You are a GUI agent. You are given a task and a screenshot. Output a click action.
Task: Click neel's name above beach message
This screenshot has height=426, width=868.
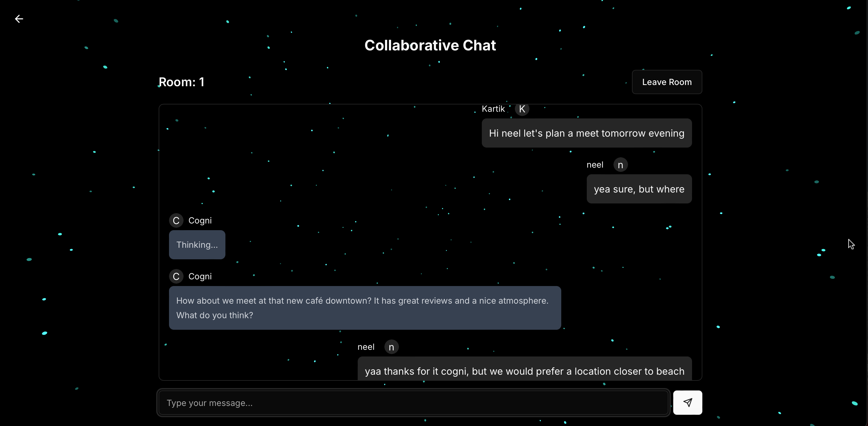(x=366, y=347)
